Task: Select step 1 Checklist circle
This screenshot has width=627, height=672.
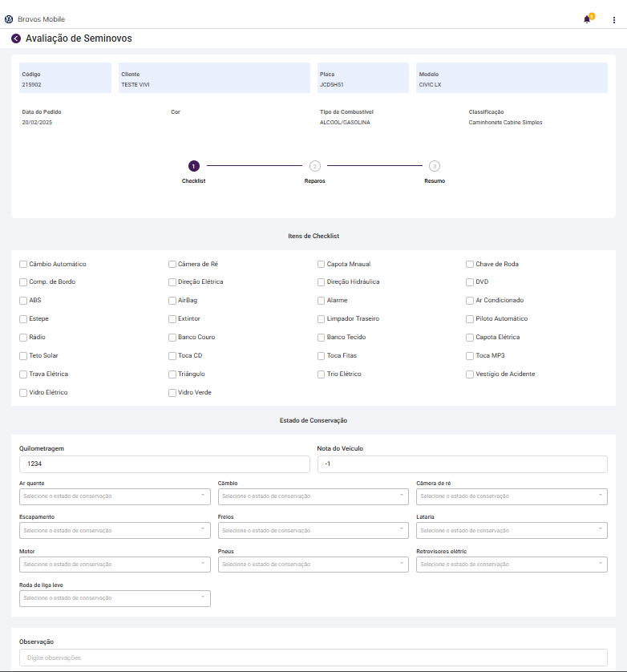Action: (193, 166)
